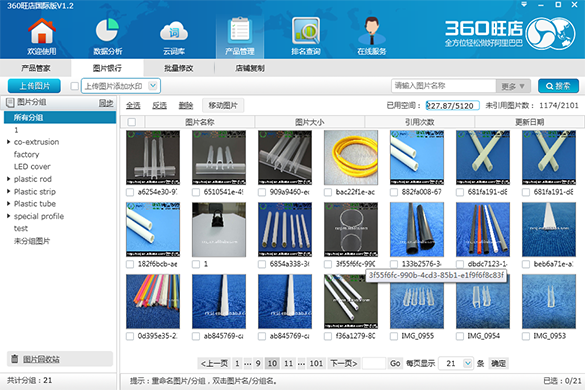Select the LED cover group
This screenshot has width=585, height=390.
(32, 166)
